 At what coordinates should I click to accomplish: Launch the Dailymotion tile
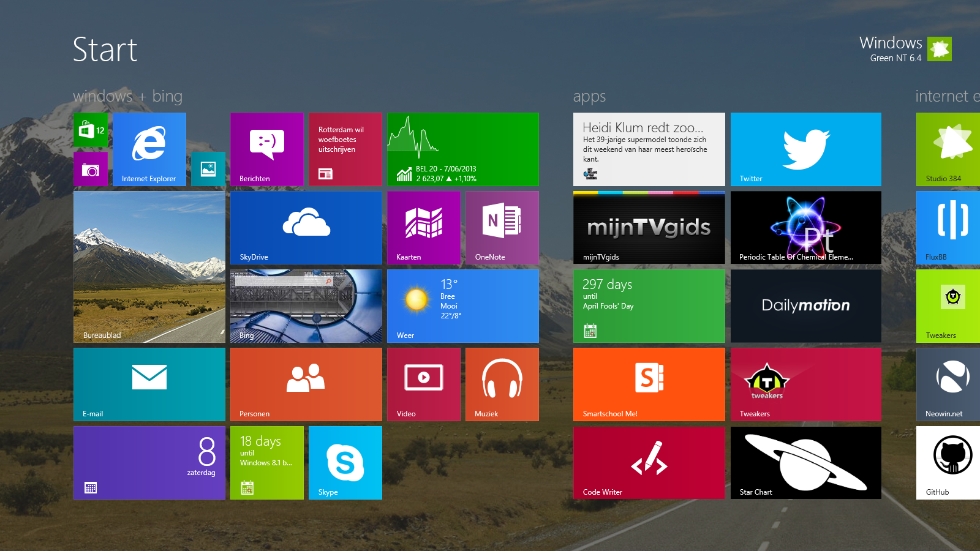click(806, 306)
